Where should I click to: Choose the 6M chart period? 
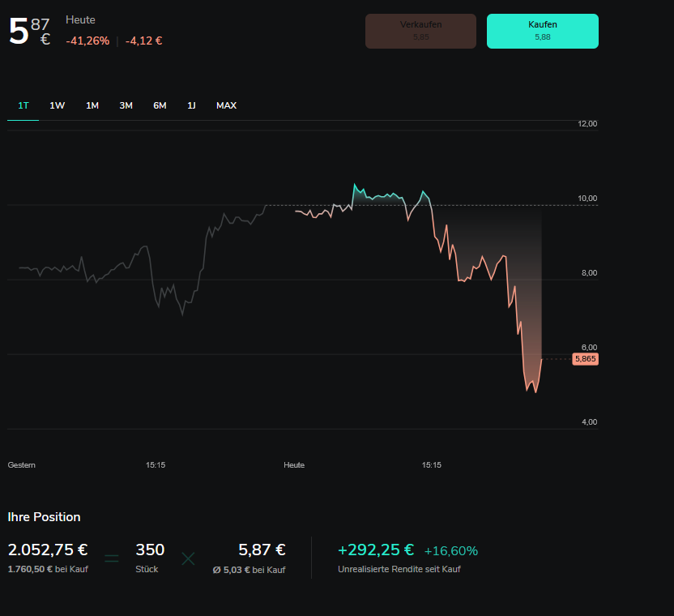[160, 105]
